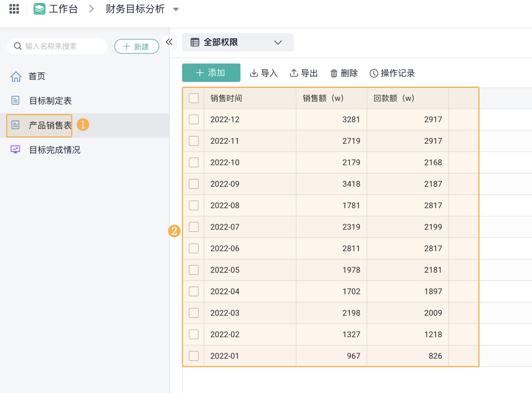This screenshot has width=532, height=393.
Task: Click the 添加 add button
Action: point(211,73)
